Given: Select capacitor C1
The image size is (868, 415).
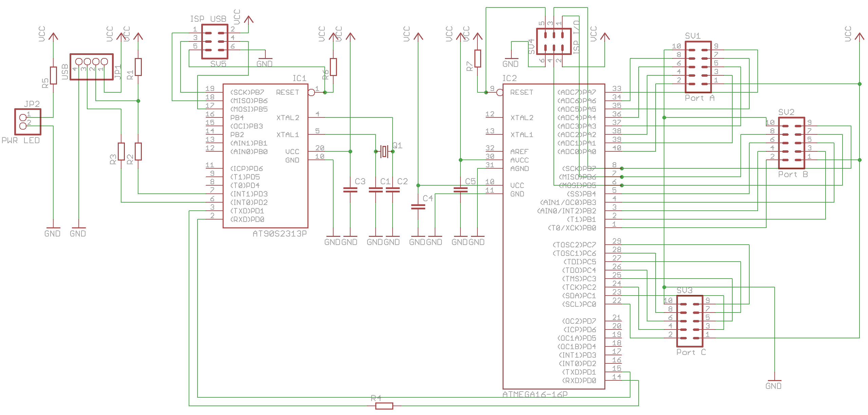Looking at the screenshot, I should coord(376,190).
